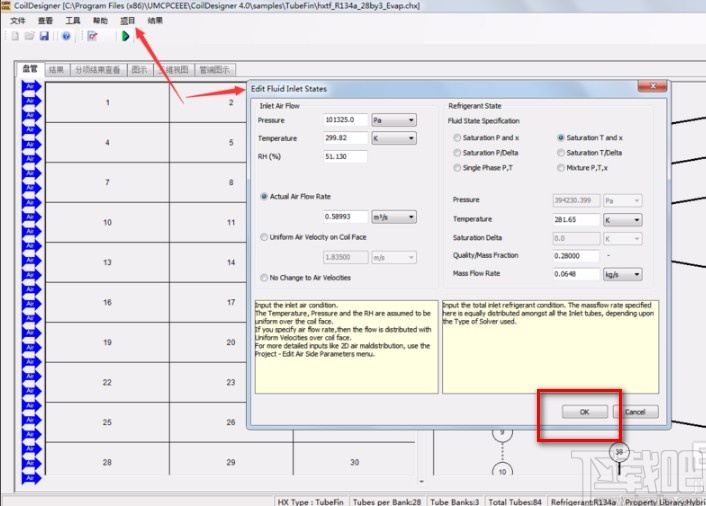This screenshot has height=506, width=706.
Task: Click the New file toolbar icon
Action: click(13, 36)
